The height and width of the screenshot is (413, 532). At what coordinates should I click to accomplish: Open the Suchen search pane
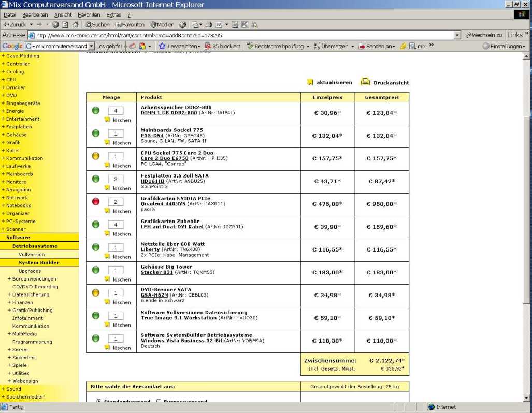(97, 24)
